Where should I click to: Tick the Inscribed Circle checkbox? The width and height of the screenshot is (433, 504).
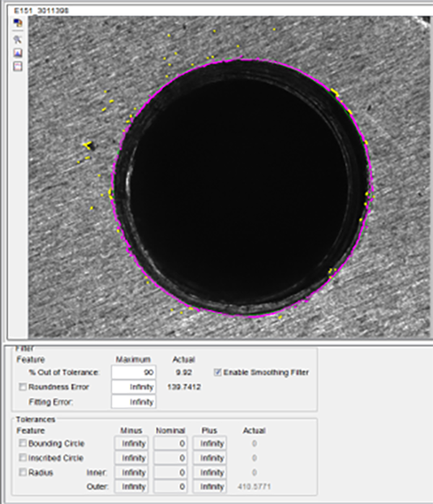point(23,458)
